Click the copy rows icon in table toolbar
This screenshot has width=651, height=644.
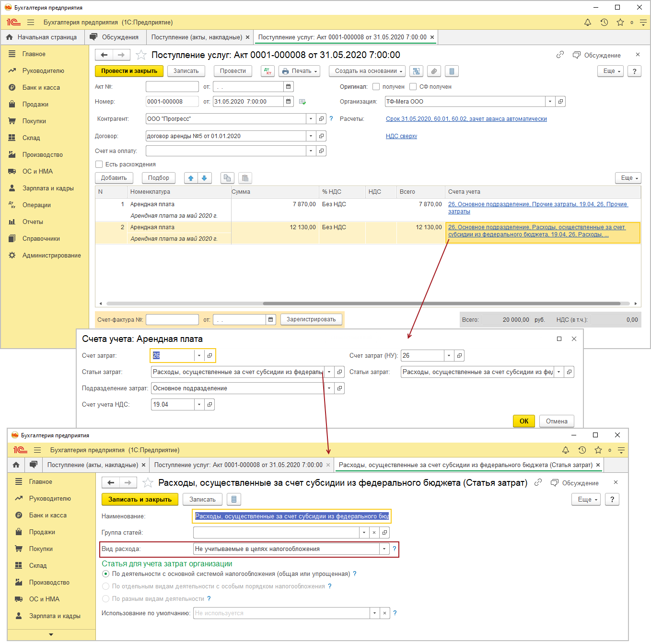pyautogui.click(x=227, y=178)
